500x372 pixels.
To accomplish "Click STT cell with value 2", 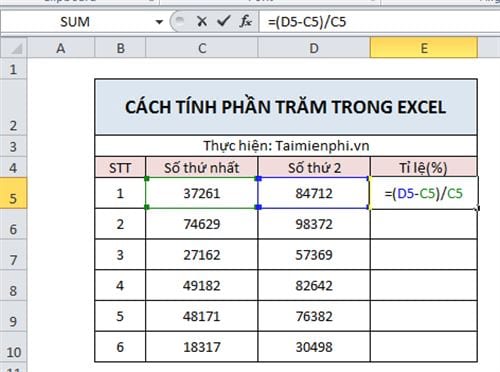I will point(120,224).
